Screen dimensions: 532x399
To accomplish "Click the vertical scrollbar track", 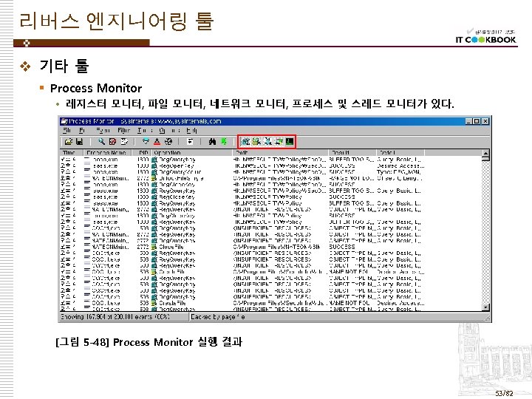I will coord(486,233).
